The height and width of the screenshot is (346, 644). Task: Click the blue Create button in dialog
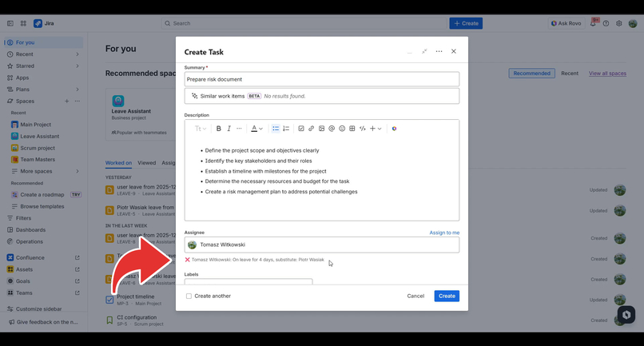[447, 296]
